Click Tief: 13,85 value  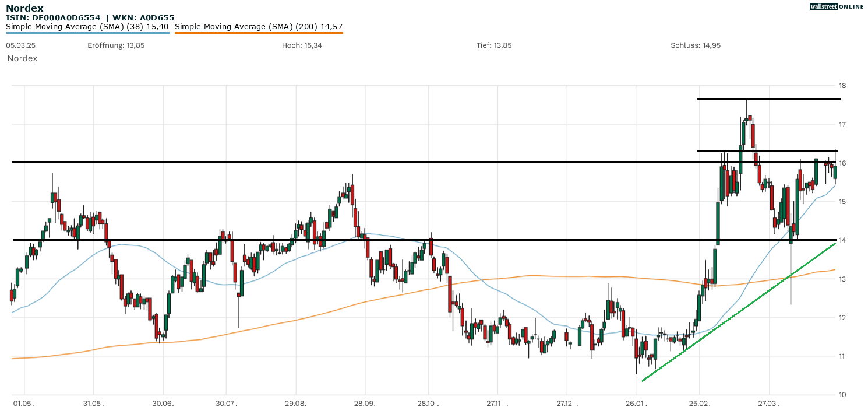pos(494,45)
